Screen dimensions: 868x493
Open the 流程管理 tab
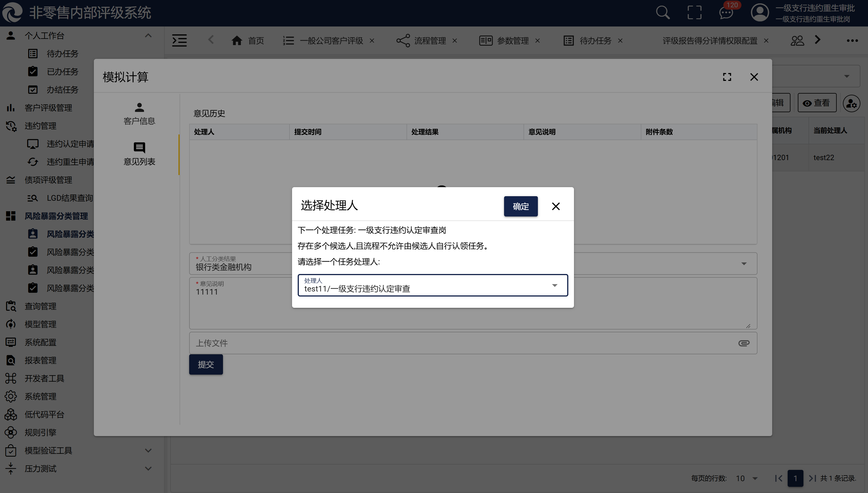430,41
